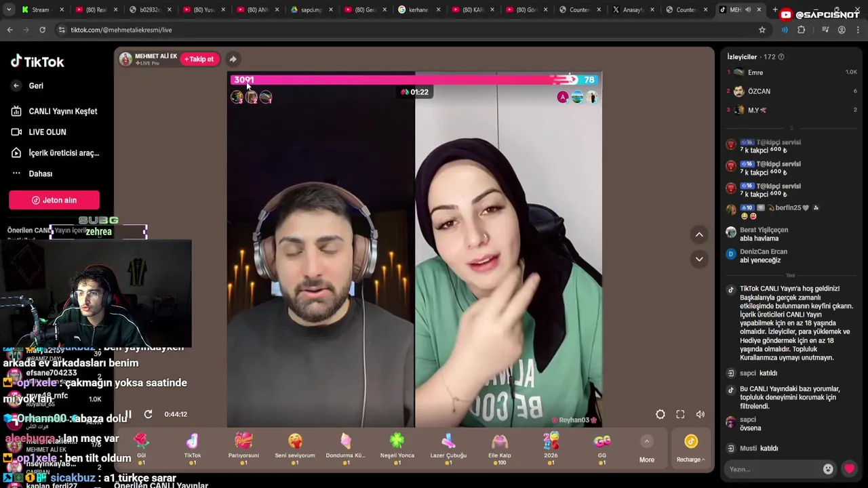
Task: Send the GG gift
Action: click(602, 449)
